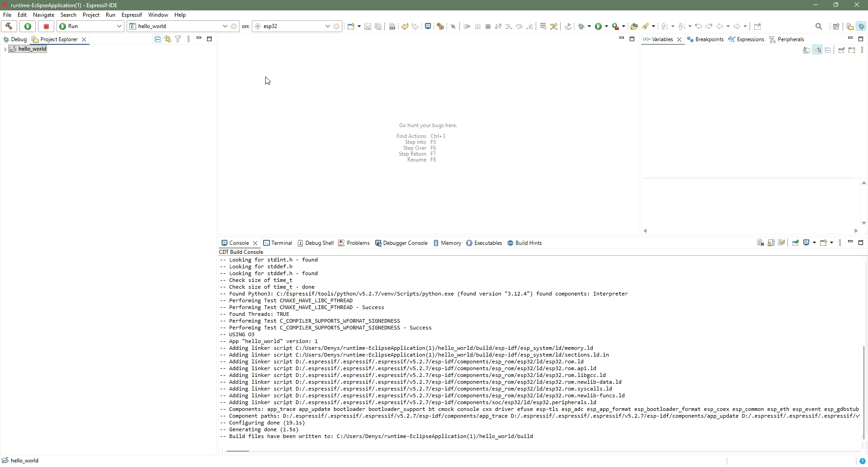Switch to the Breakpoints tab
This screenshot has height=467, width=868.
click(705, 39)
